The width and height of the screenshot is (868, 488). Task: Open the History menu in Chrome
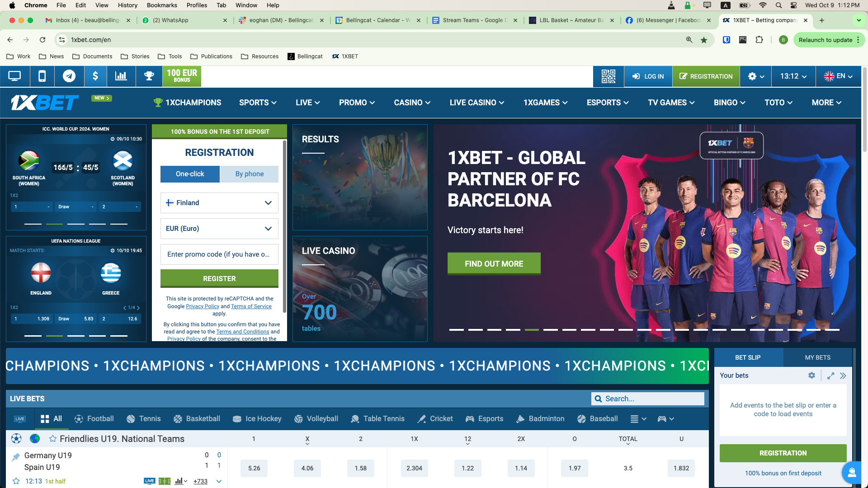click(x=127, y=5)
